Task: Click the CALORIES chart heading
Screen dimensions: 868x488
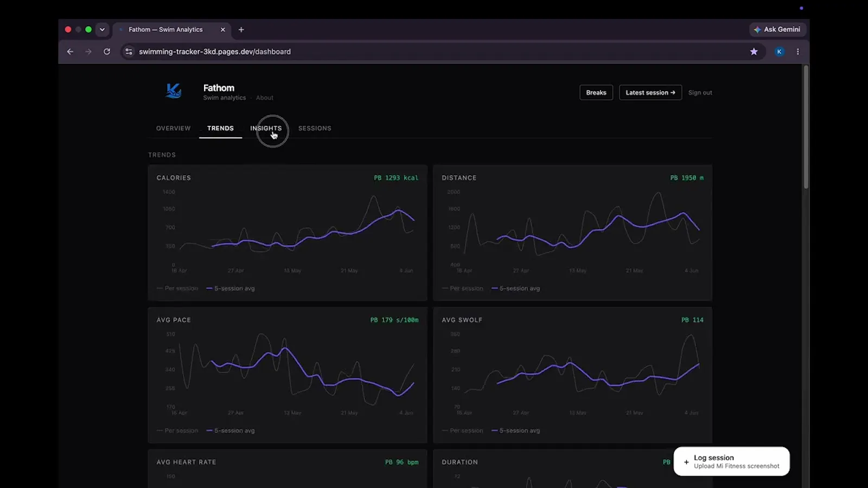Action: [174, 178]
